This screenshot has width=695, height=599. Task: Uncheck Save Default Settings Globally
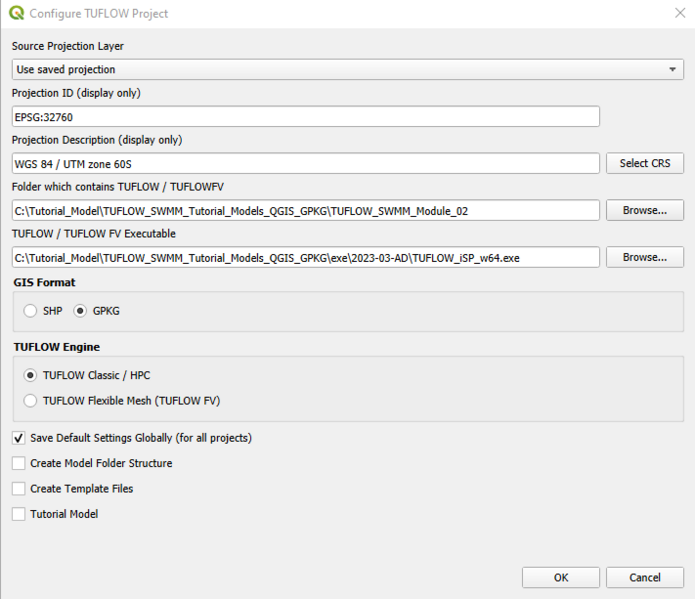point(18,438)
